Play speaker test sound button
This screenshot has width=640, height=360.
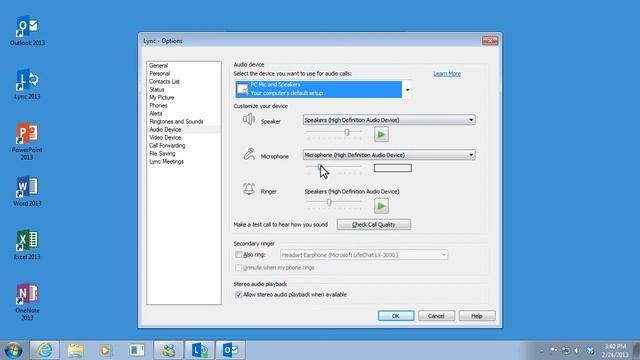381,134
